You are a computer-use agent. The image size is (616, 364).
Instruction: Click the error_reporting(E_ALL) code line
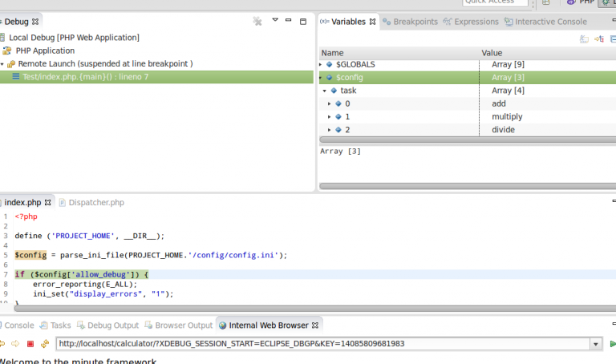point(85,285)
